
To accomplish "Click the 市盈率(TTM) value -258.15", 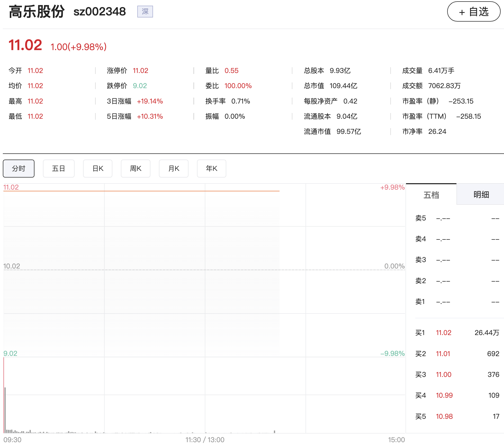I will 469,116.
